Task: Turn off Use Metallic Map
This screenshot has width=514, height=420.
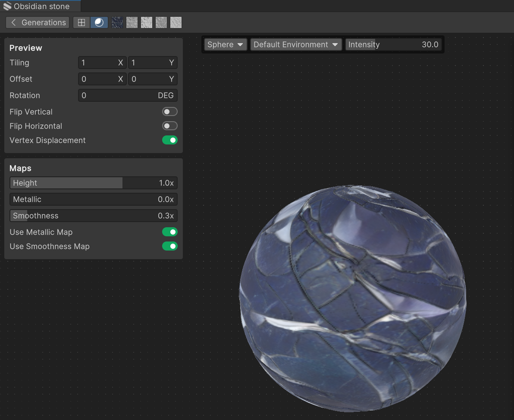Action: tap(169, 232)
